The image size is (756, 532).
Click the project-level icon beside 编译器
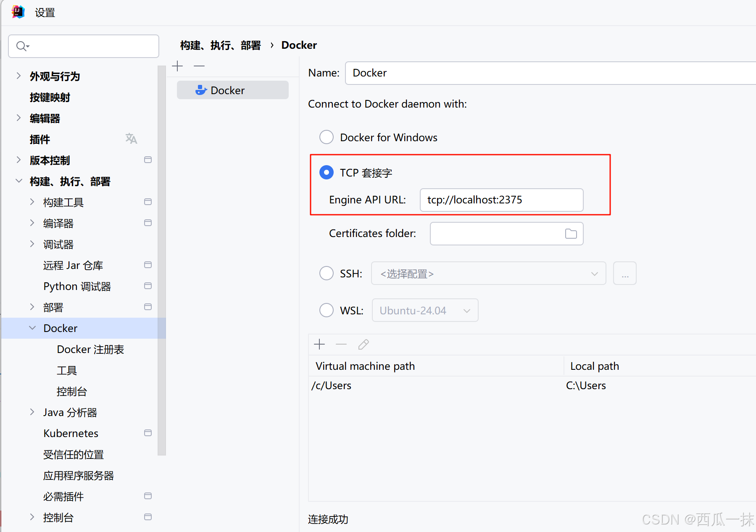(x=148, y=223)
